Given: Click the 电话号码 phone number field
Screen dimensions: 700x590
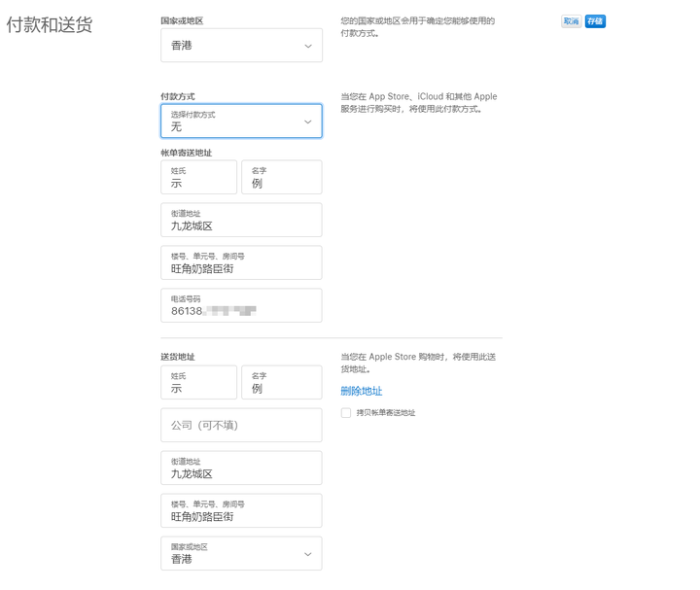Looking at the screenshot, I should [x=241, y=305].
